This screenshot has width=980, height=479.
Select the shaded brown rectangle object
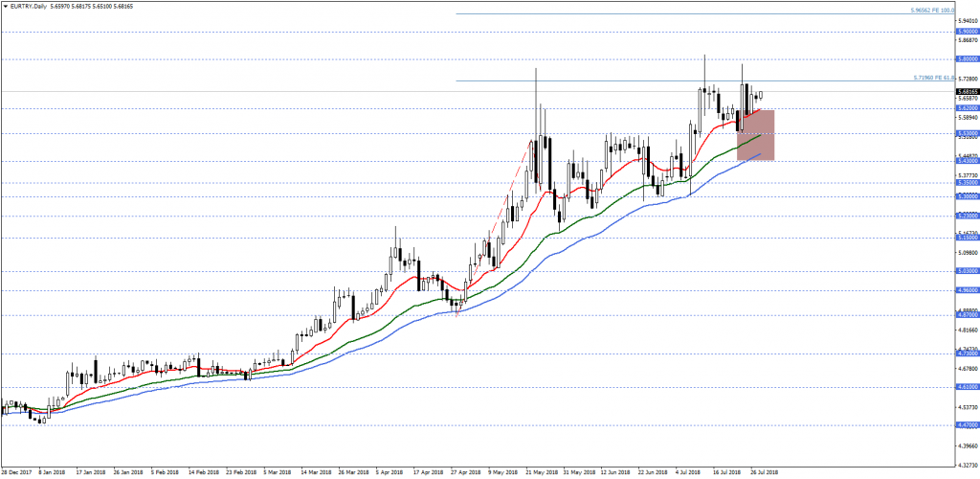point(756,135)
